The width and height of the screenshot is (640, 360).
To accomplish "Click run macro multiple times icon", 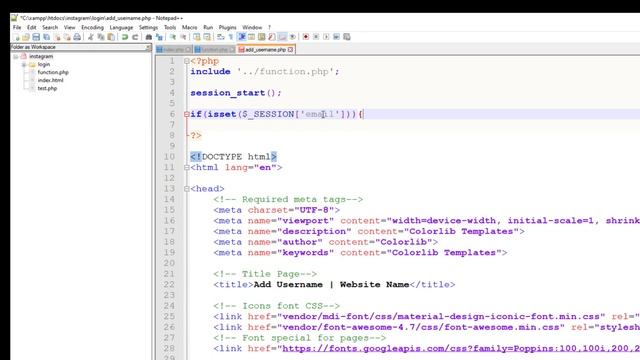I will pos(336,37).
